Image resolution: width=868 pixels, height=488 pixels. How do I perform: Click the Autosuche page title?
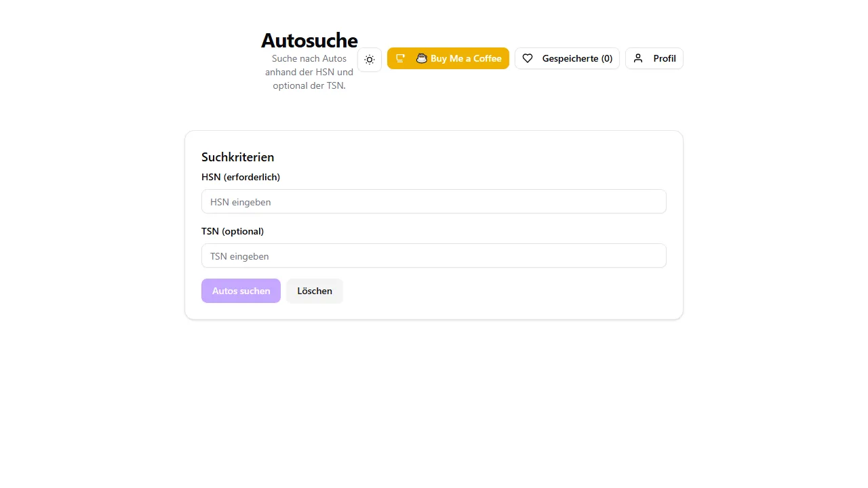[x=309, y=40]
